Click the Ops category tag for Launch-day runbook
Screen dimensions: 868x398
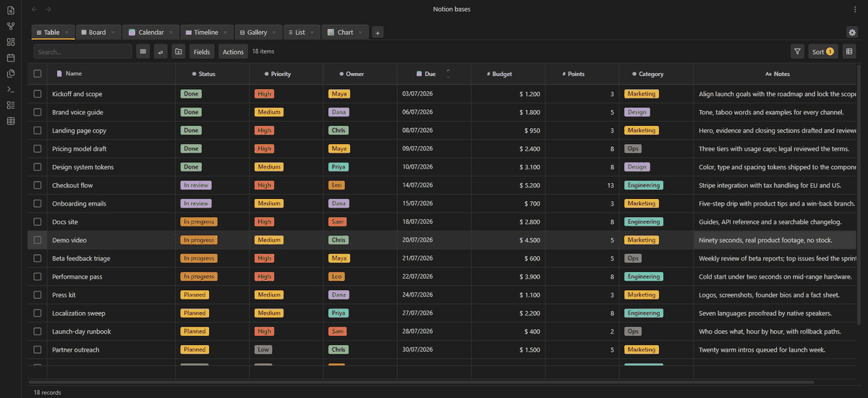pyautogui.click(x=633, y=331)
